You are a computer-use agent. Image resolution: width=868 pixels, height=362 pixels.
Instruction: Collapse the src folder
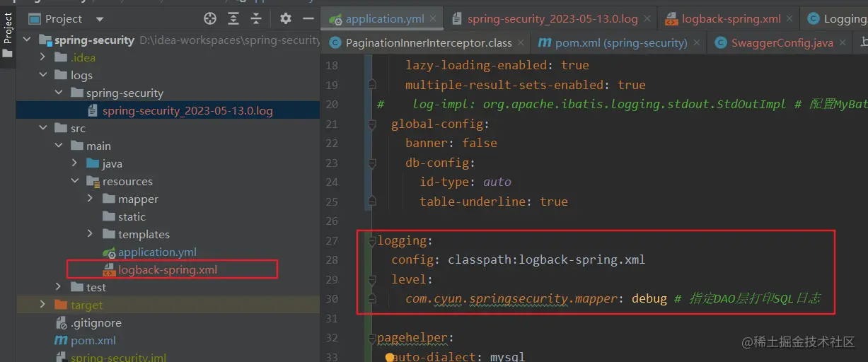pos(43,129)
